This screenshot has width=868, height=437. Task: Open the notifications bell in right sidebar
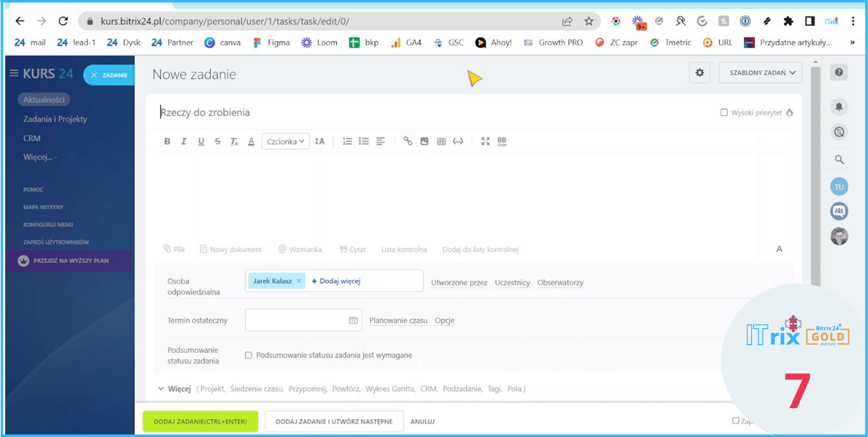pyautogui.click(x=839, y=107)
